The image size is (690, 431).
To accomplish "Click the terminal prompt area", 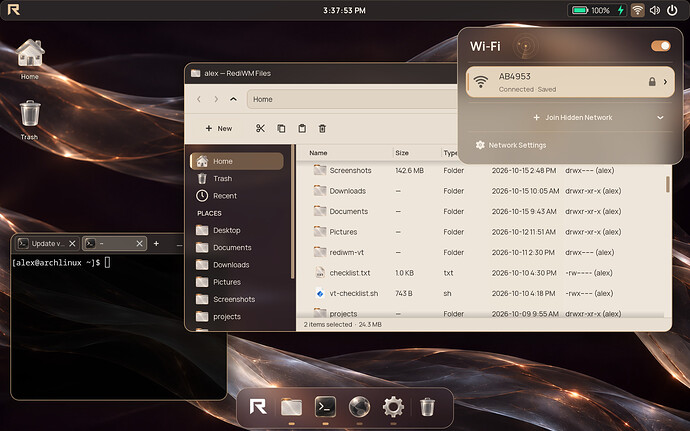I will pos(61,263).
